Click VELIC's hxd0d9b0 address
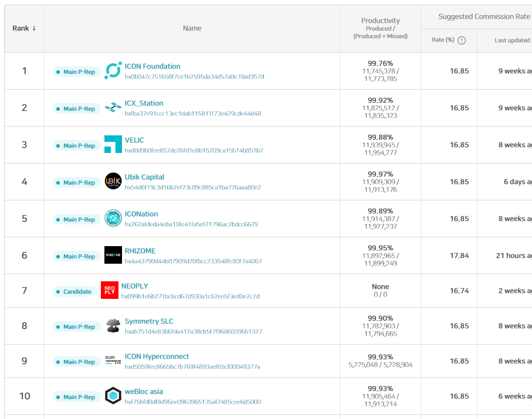 [194, 151]
